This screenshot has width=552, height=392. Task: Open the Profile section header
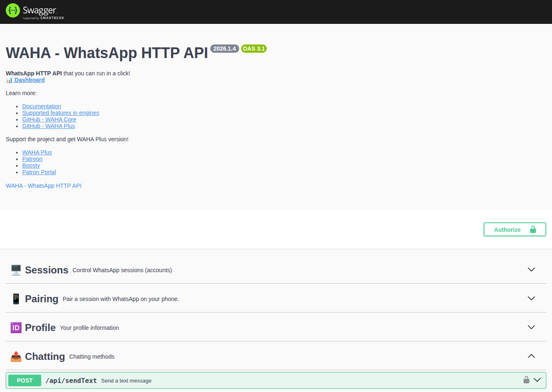[x=40, y=327]
